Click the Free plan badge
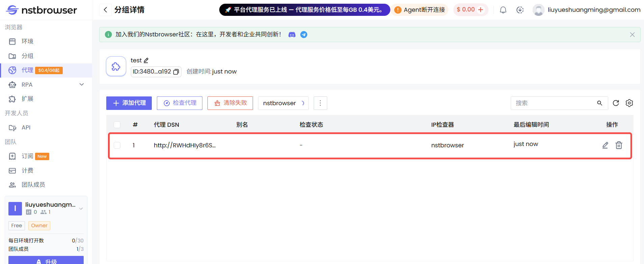This screenshot has height=264, width=644. (x=17, y=226)
